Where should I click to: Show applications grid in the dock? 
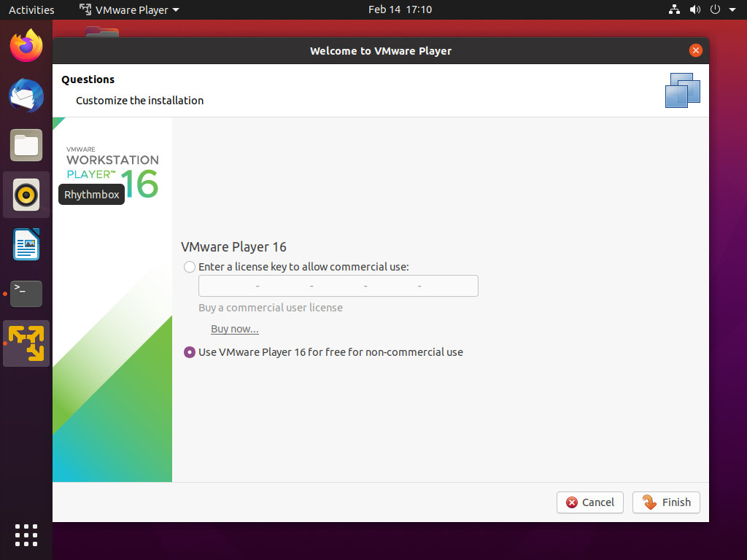tap(26, 535)
